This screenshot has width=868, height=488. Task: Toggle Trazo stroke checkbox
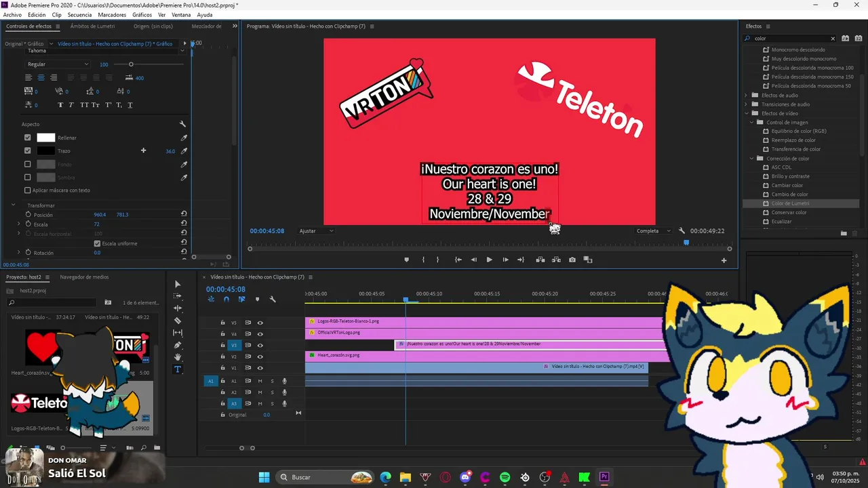28,150
